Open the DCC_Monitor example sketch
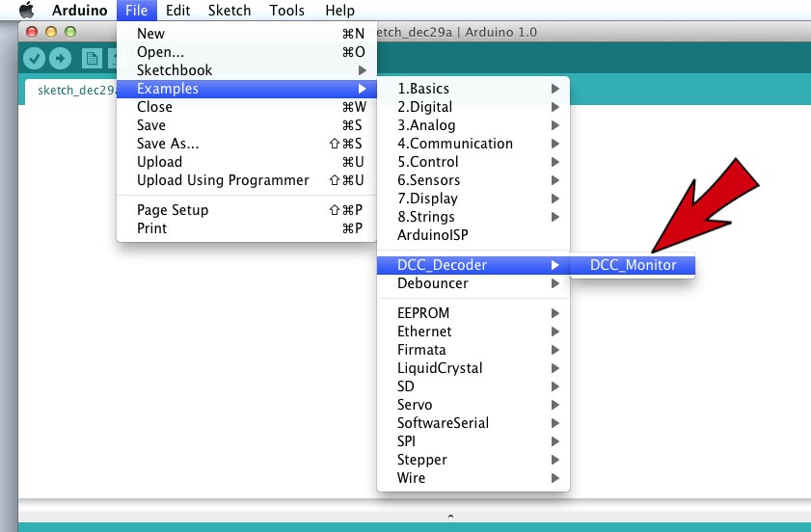The height and width of the screenshot is (532, 811). point(633,265)
